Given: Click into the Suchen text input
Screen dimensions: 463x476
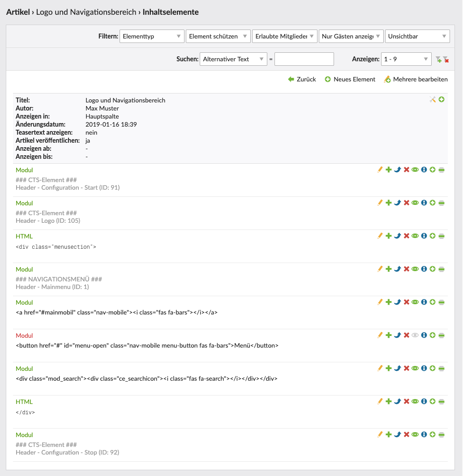Looking at the screenshot, I should (304, 59).
